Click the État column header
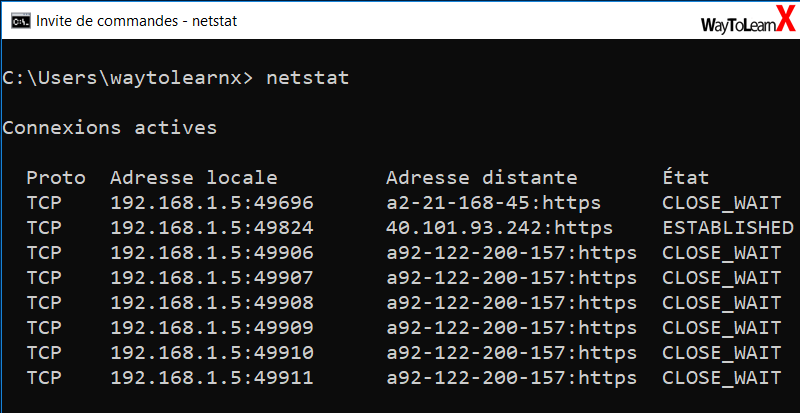The width and height of the screenshot is (800, 413). click(685, 176)
